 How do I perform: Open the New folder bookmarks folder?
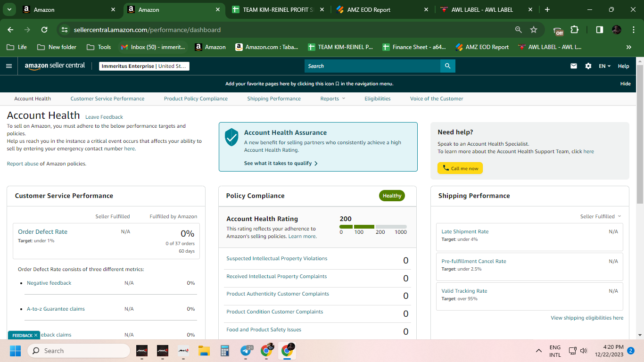click(x=57, y=47)
